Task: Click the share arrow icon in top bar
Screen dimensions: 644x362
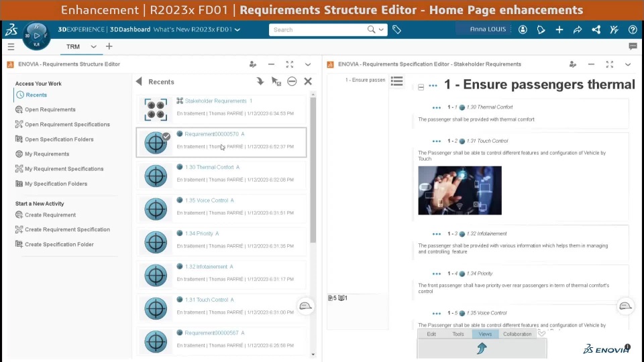Action: click(x=578, y=29)
